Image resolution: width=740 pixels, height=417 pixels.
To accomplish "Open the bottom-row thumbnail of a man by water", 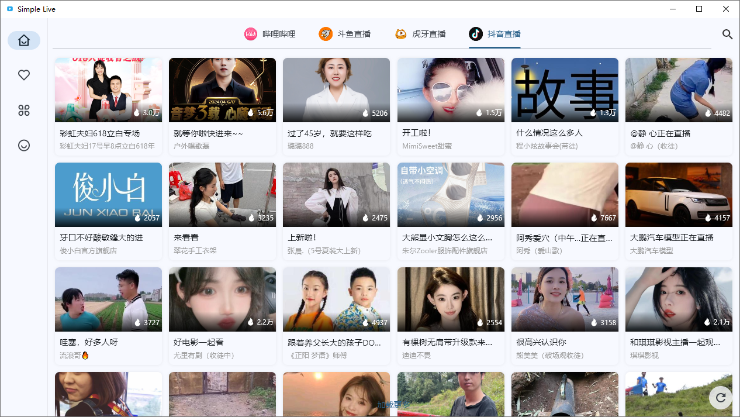I will point(451,394).
